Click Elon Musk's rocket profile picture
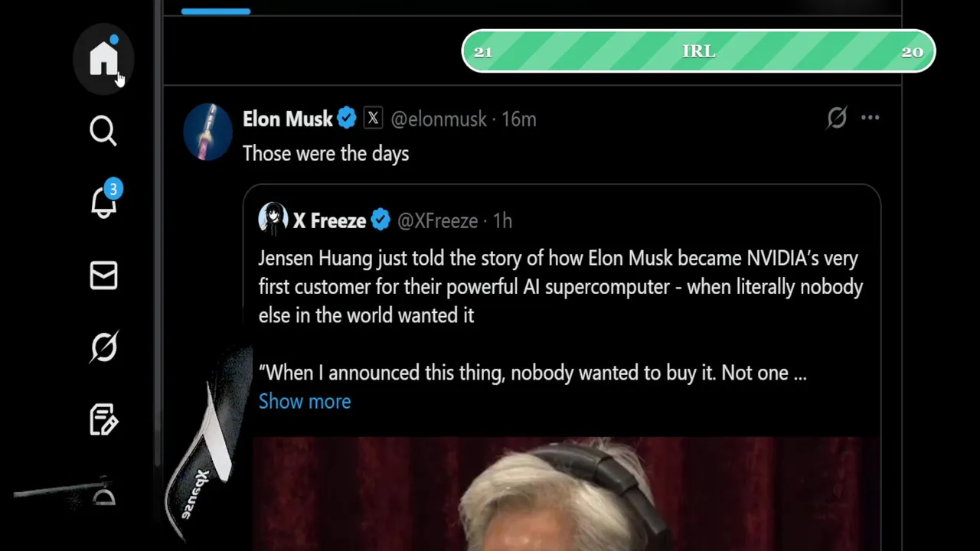Viewport: 980px width, 551px height. click(x=207, y=132)
